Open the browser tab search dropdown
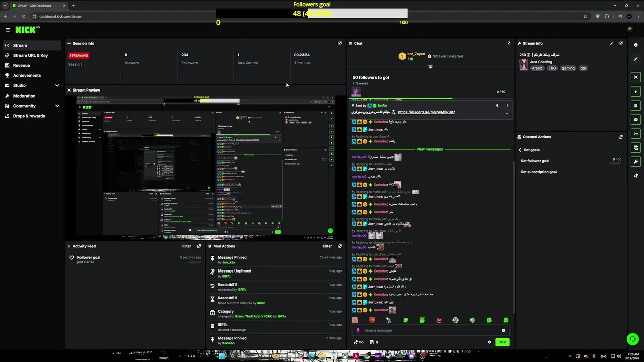644x362 pixels. (5, 6)
